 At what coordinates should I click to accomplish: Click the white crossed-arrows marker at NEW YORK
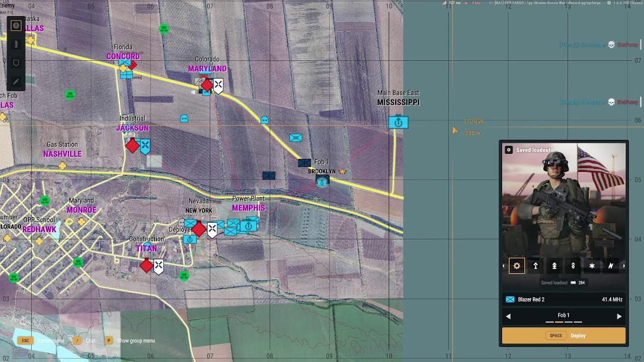click(212, 230)
